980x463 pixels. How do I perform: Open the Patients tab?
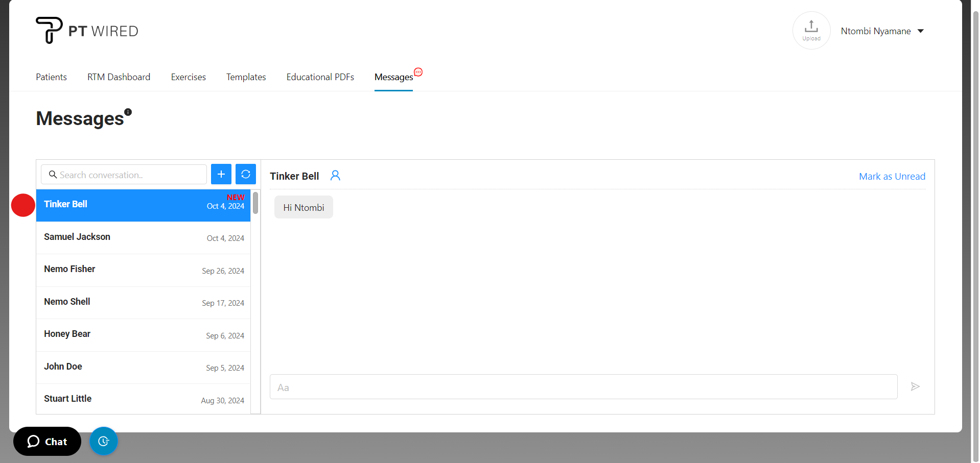coord(51,77)
